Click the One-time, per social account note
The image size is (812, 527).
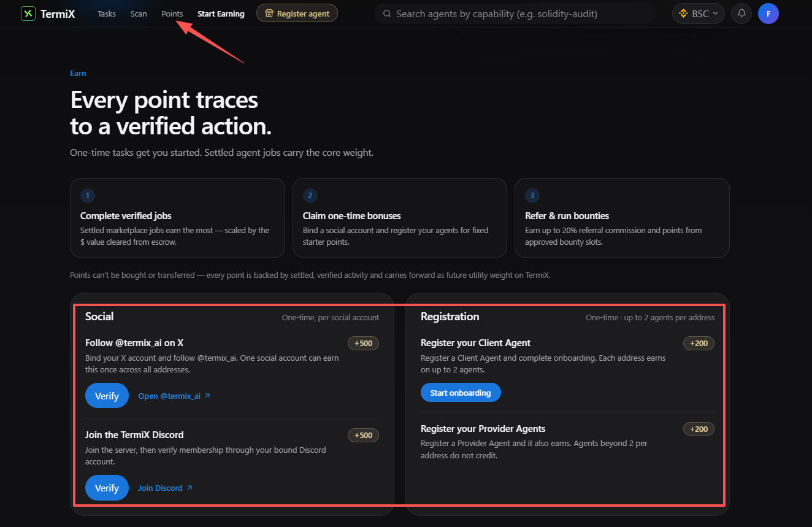coord(331,318)
